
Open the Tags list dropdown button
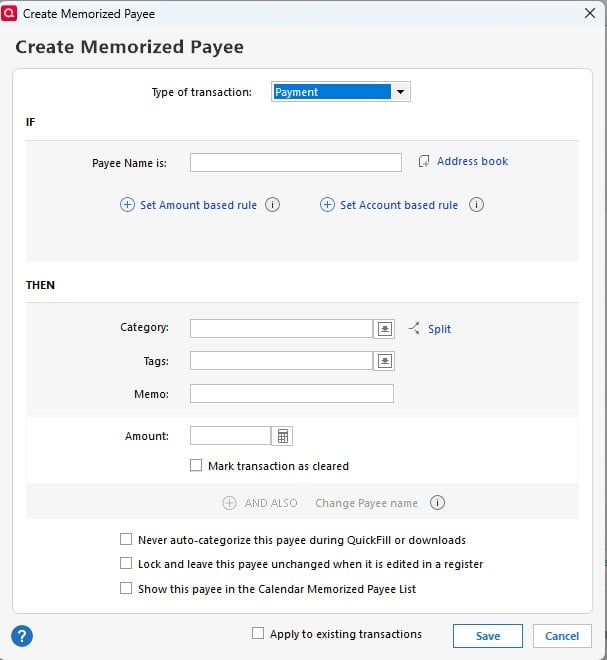384,361
